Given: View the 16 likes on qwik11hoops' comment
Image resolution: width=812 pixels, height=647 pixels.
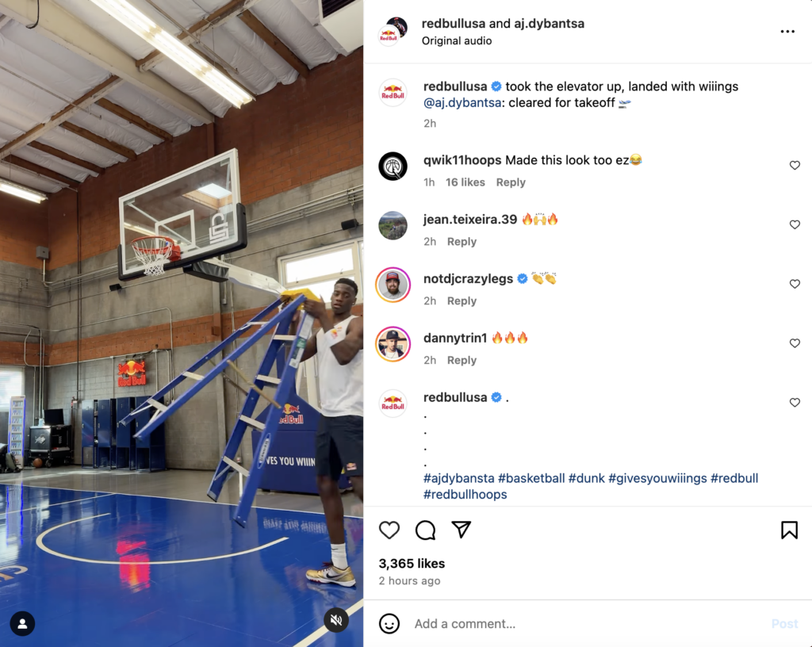Looking at the screenshot, I should 465,182.
